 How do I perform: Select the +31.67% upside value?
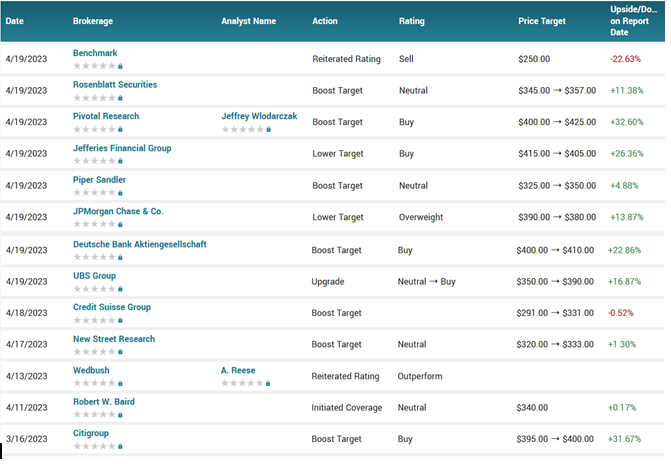tap(624, 439)
